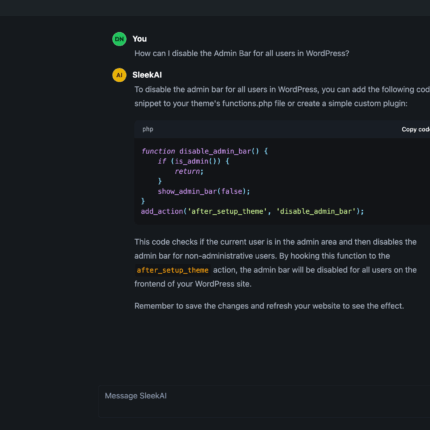Click the 'return;' code line
The width and height of the screenshot is (430, 430).
(x=189, y=171)
